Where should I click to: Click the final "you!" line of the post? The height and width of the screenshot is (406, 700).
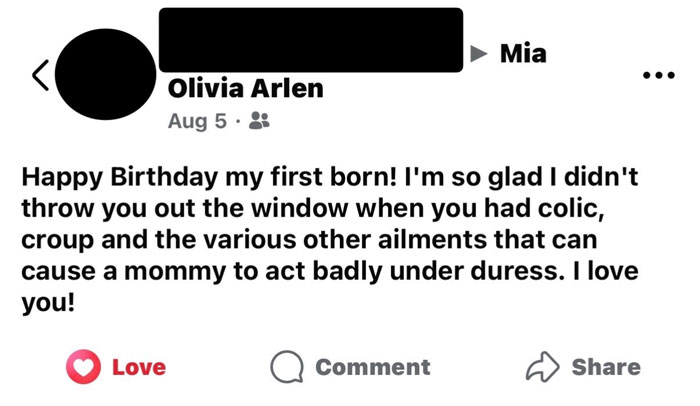pos(48,303)
